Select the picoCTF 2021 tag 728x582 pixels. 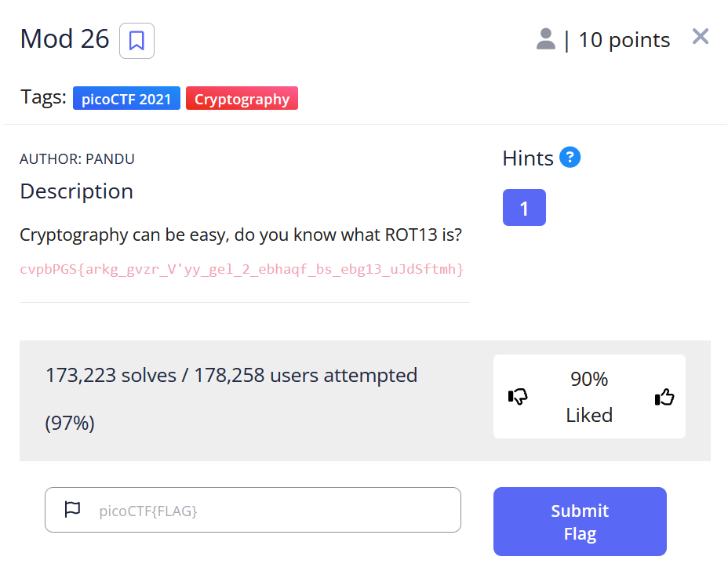point(126,99)
